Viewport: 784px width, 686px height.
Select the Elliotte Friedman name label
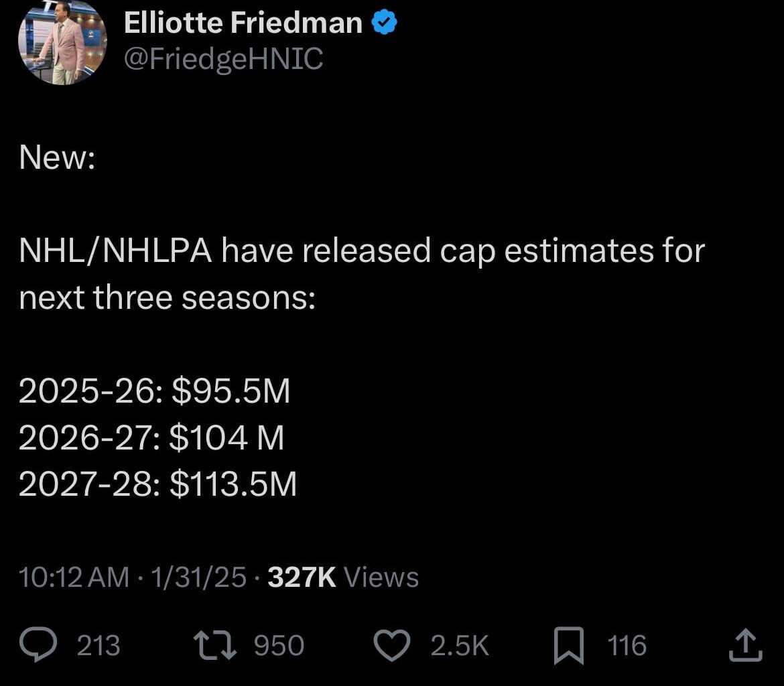click(243, 21)
